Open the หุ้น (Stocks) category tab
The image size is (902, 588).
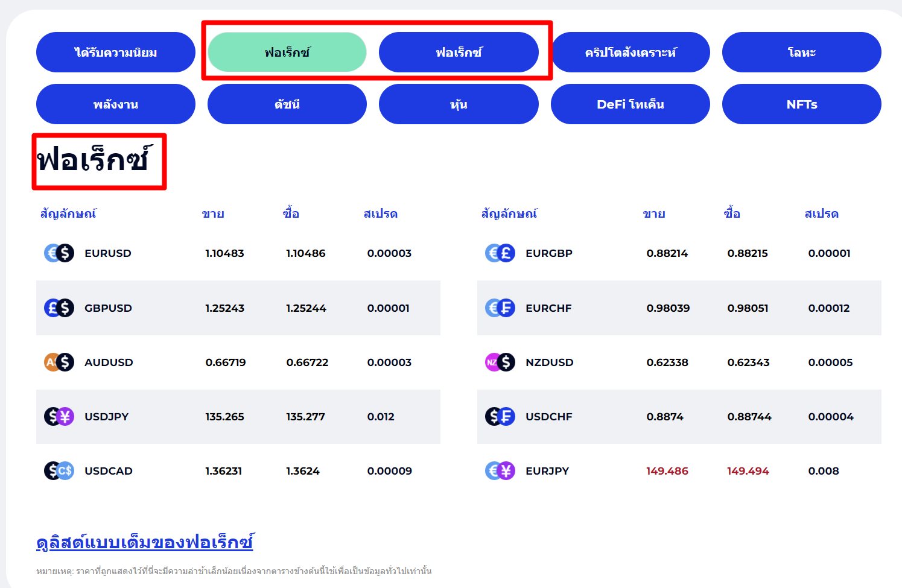click(x=459, y=104)
